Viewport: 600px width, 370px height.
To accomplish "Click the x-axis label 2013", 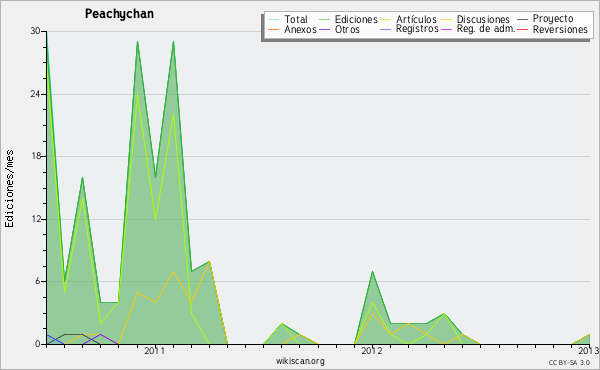I will [589, 351].
